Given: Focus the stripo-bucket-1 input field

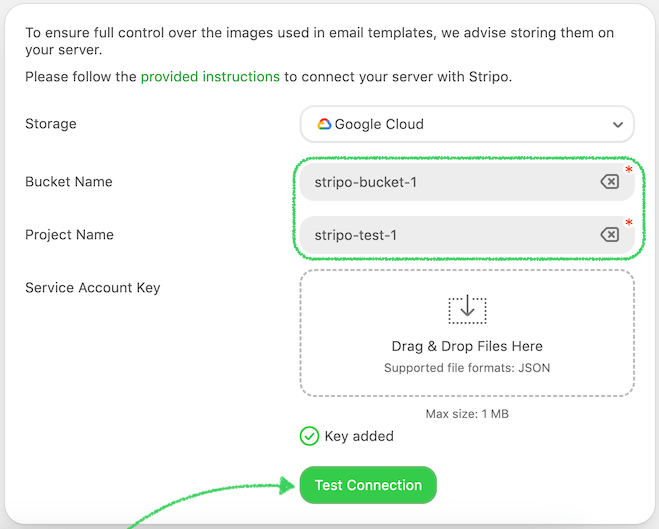Looking at the screenshot, I should click(x=450, y=182).
